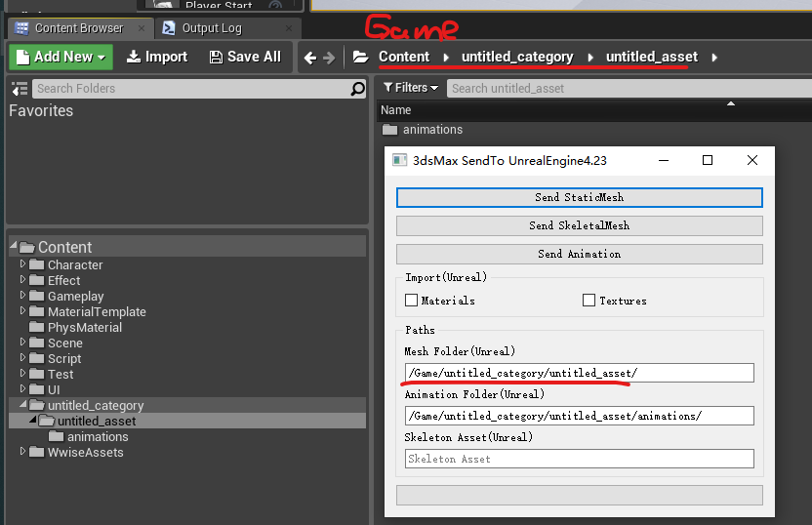Expand the Scene folder
Viewport: 812px width, 525px height.
[22, 342]
